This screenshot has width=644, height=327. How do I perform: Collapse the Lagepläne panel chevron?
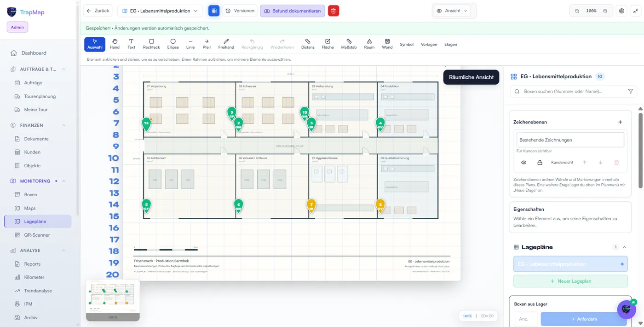pos(625,247)
